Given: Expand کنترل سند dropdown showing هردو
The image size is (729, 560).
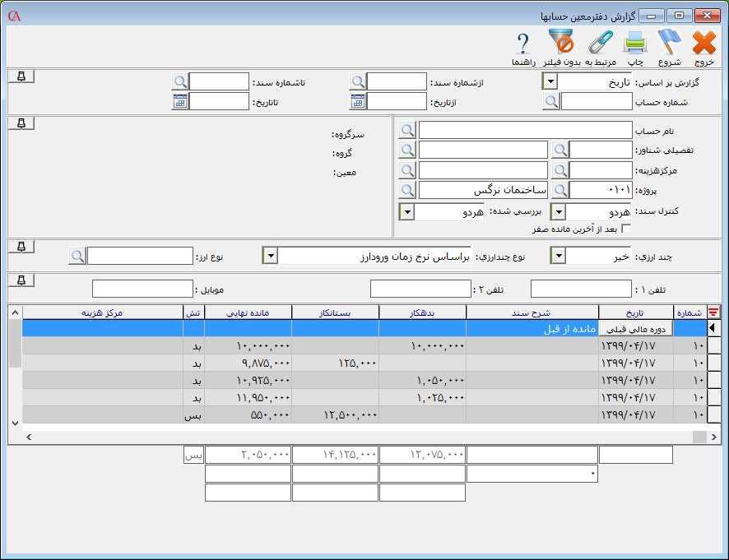Looking at the screenshot, I should (558, 212).
